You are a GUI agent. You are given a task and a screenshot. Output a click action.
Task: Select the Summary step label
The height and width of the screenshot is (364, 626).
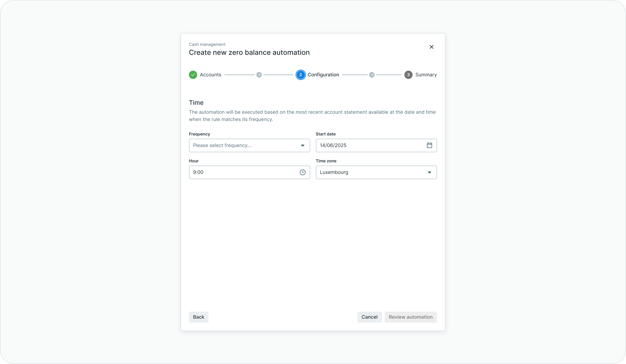click(x=426, y=75)
